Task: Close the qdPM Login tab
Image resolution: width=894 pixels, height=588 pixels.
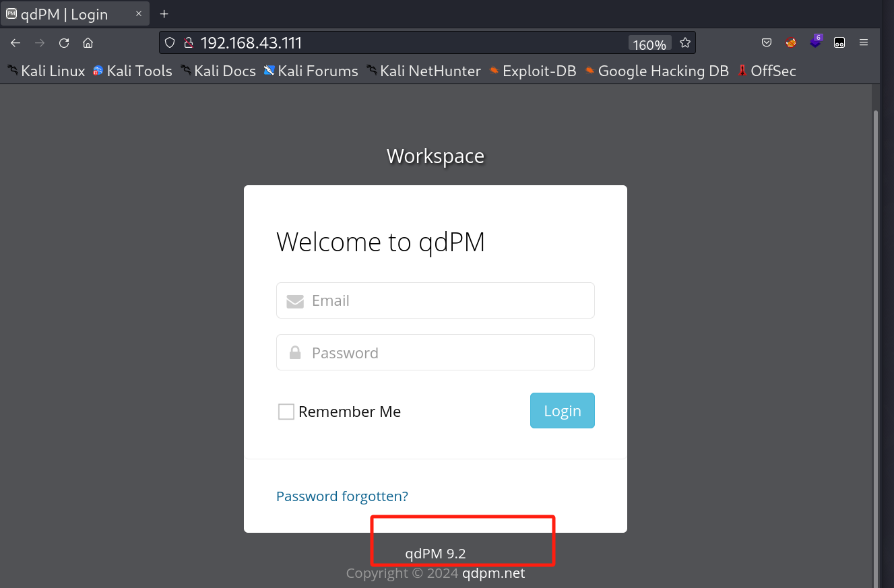Action: coord(139,13)
